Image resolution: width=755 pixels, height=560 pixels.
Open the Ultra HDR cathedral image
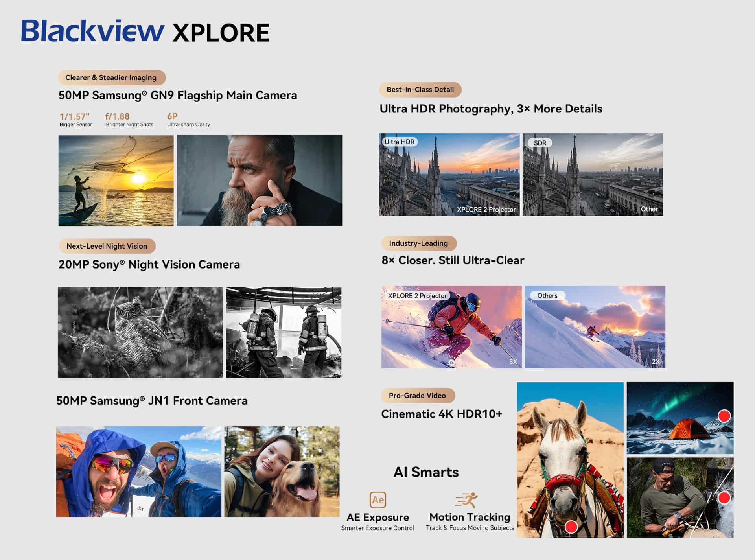click(x=449, y=175)
